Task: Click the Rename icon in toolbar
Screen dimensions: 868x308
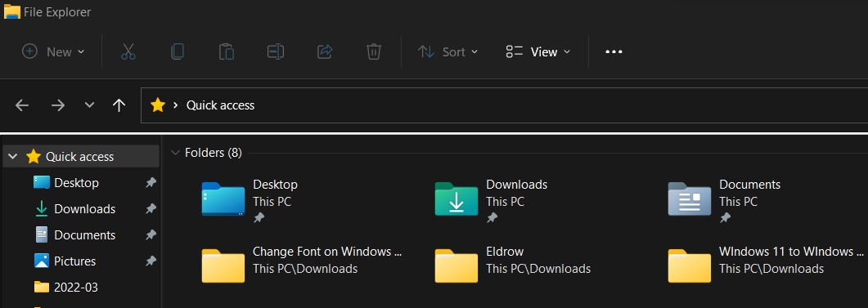Action: tap(275, 52)
